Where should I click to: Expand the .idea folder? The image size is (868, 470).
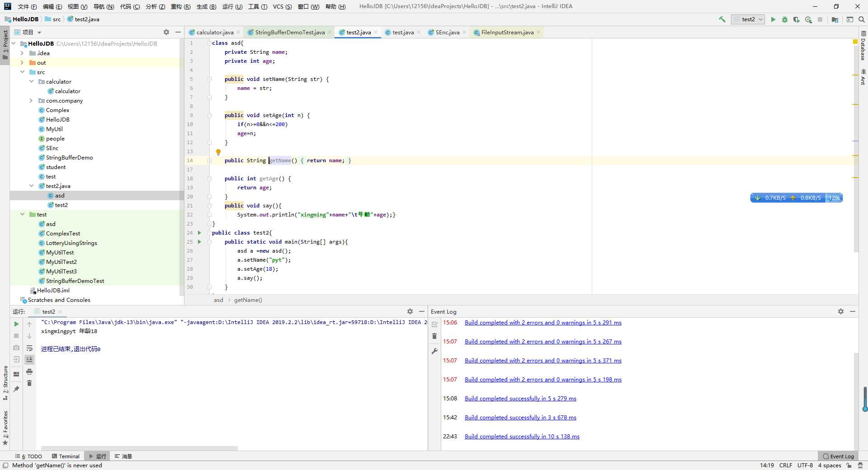(x=22, y=53)
